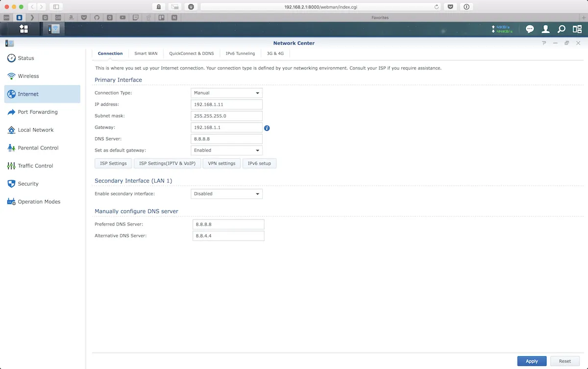Open a new tab with plus button
Image resolution: width=588 pixels, height=369 pixels.
click(584, 17)
